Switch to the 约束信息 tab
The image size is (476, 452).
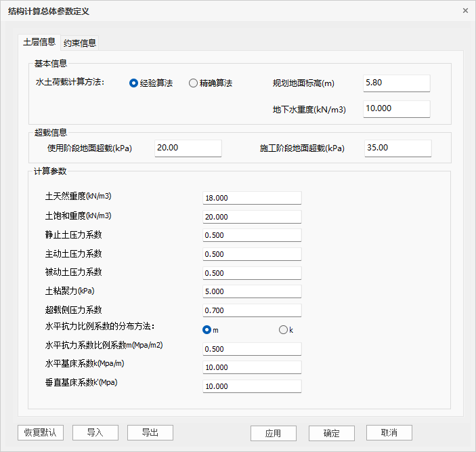click(x=80, y=43)
